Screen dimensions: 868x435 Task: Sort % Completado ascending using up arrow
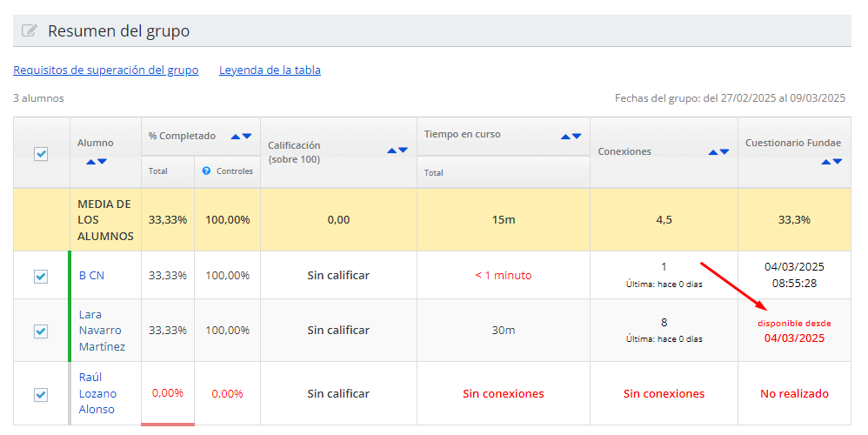(x=235, y=137)
